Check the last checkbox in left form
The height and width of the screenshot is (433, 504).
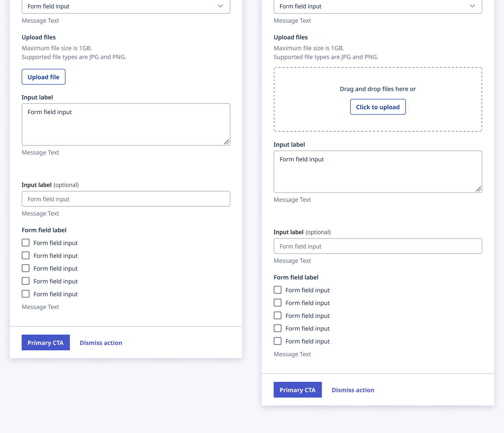point(26,294)
